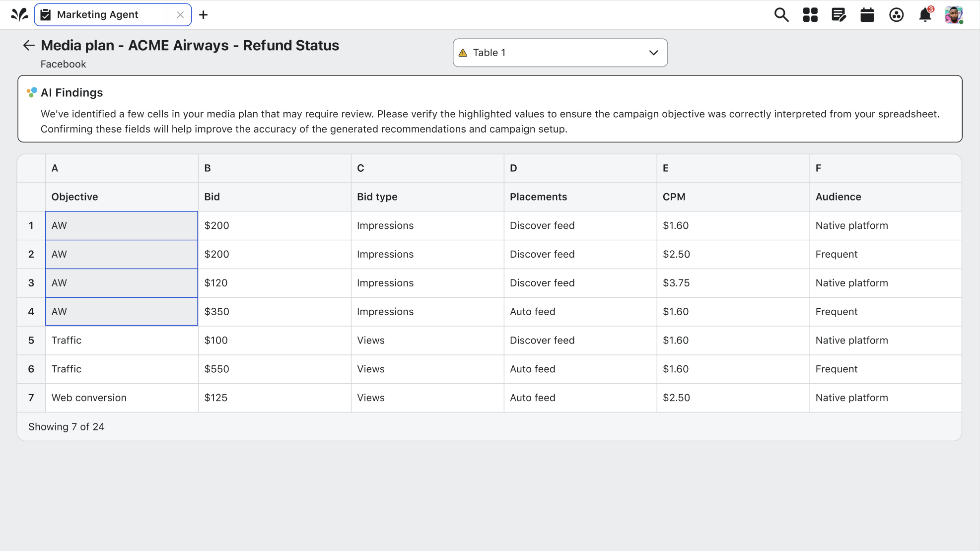
Task: Click column header A
Action: (122, 168)
